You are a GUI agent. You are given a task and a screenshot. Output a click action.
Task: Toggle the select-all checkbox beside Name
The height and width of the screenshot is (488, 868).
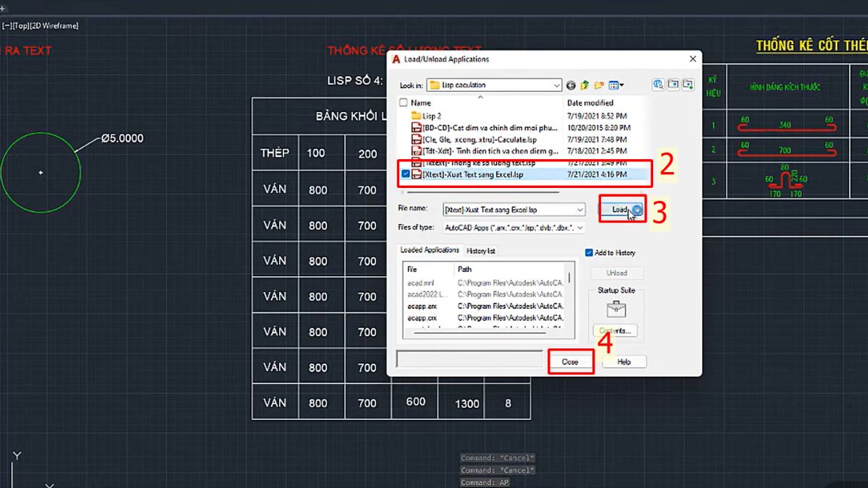pyautogui.click(x=404, y=103)
